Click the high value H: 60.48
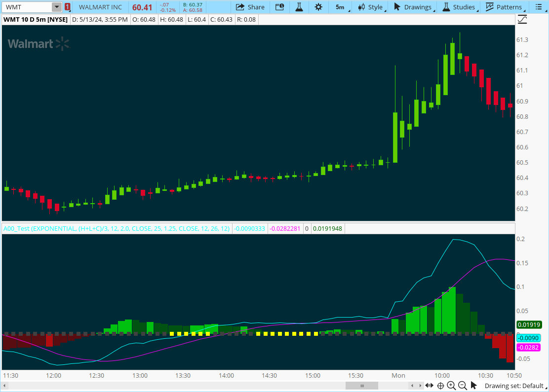Screen dimensions: 549x392 point(172,20)
